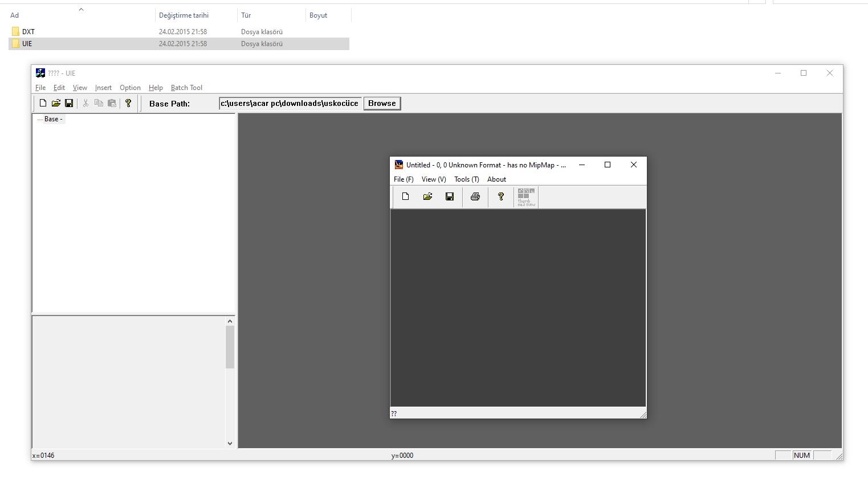Click the UIE application icon in title bar
The image size is (868, 488).
coord(40,73)
